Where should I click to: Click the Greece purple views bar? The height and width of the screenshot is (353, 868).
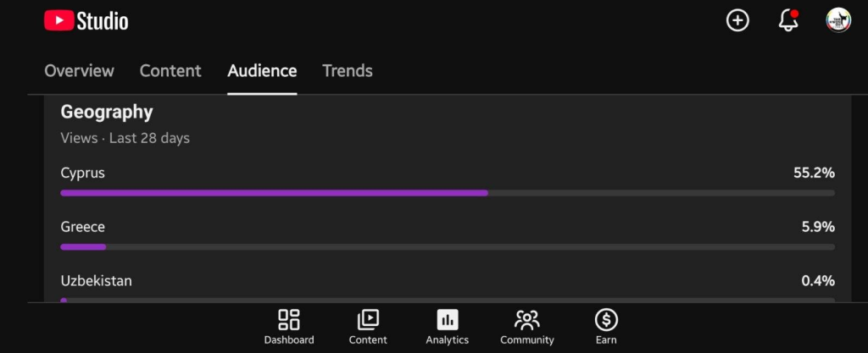pos(83,247)
